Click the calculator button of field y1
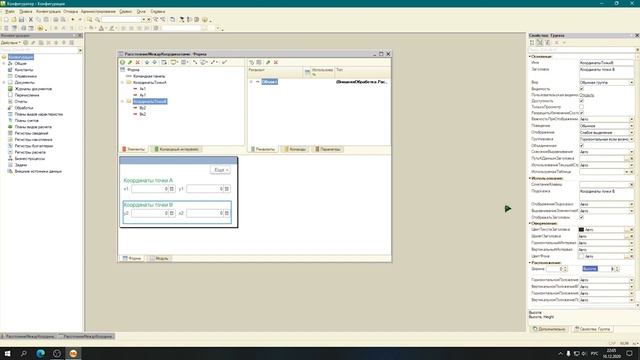This screenshot has width=640, height=360. (x=227, y=189)
